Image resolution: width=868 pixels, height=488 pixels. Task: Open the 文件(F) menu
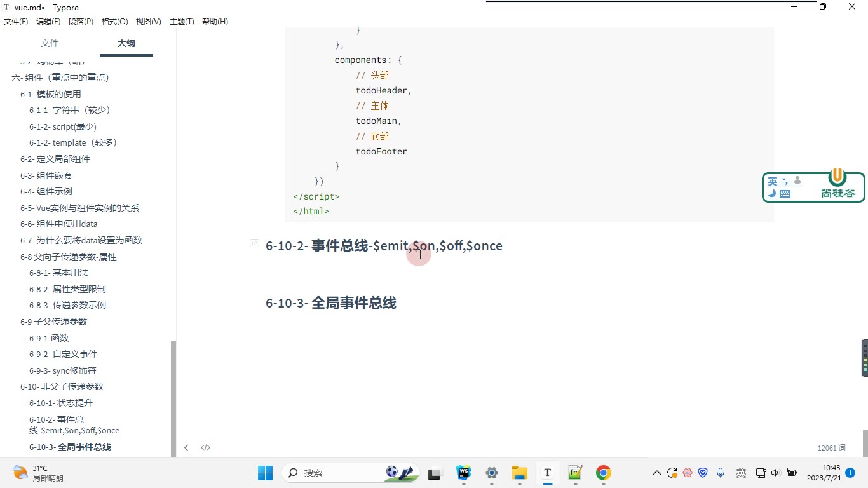(16, 22)
